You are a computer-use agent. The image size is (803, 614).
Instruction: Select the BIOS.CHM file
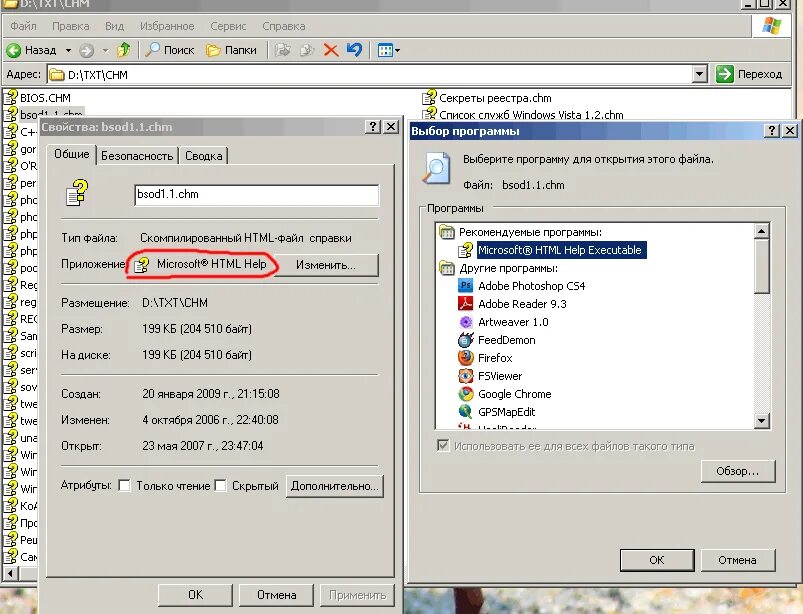pyautogui.click(x=38, y=97)
